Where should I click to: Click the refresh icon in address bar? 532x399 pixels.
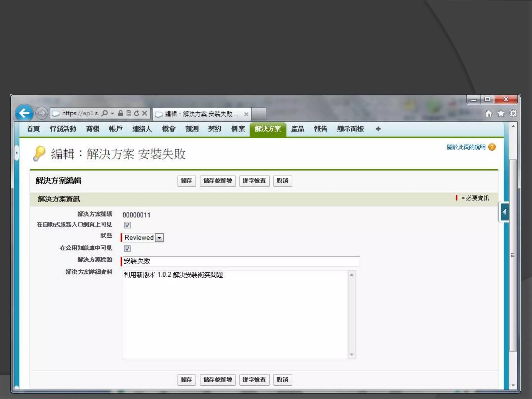pos(137,113)
